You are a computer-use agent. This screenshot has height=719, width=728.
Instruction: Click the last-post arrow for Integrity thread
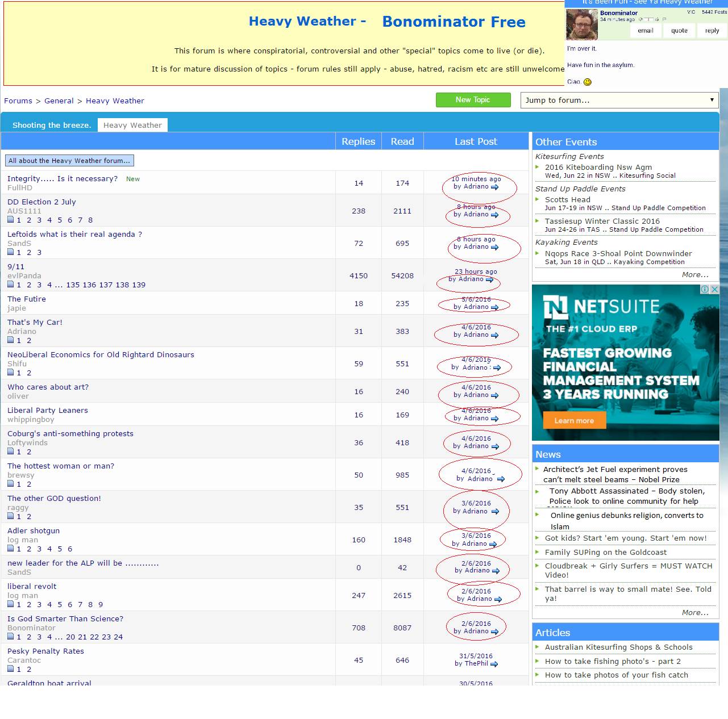click(494, 187)
